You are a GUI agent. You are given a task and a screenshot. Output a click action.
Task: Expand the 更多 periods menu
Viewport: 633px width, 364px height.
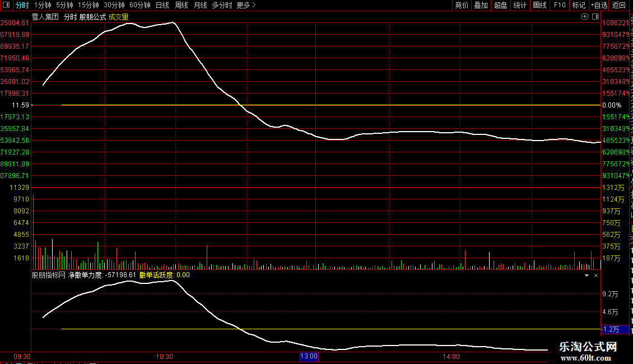pyautogui.click(x=246, y=5)
